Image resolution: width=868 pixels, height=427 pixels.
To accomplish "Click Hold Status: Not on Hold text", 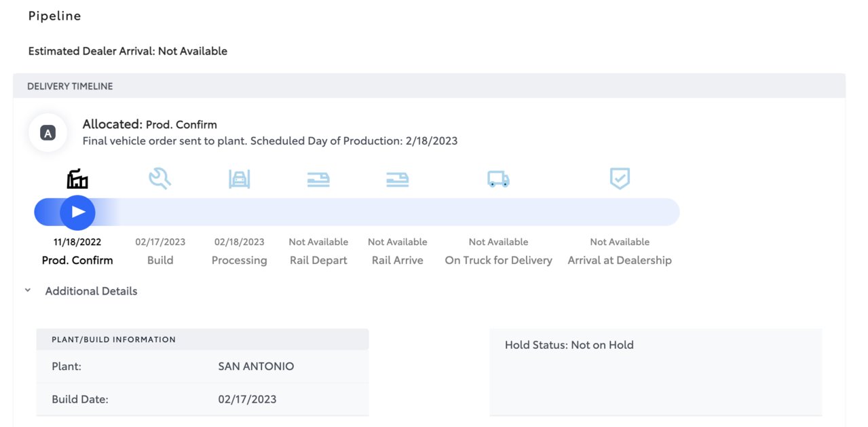I will point(569,345).
